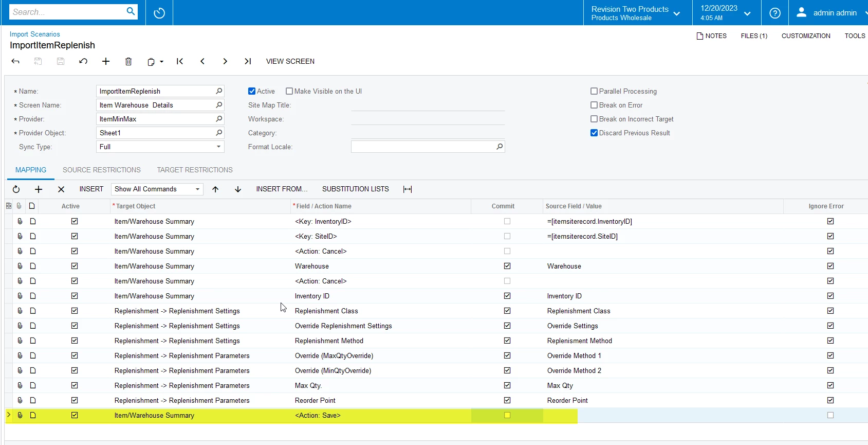The width and height of the screenshot is (868, 445).
Task: Refresh the mapping grid
Action: [16, 189]
